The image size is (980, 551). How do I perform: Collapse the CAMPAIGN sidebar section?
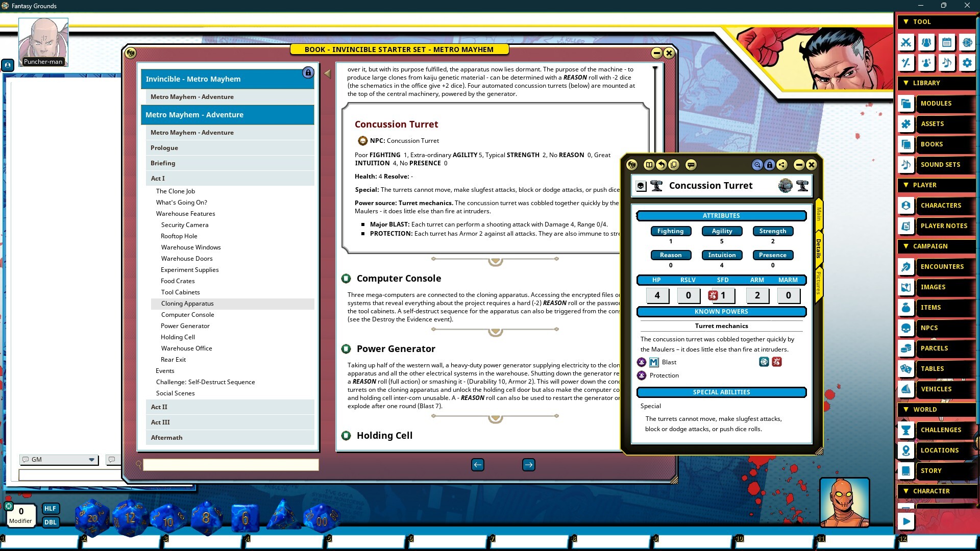coord(937,246)
